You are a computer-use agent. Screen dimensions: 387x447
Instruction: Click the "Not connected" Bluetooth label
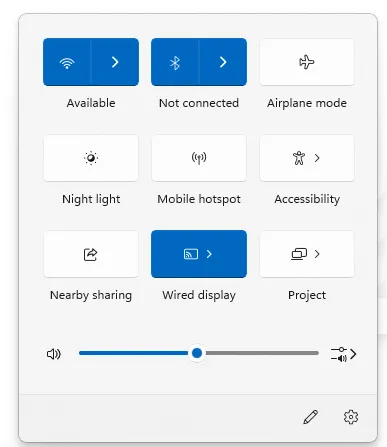pos(199,103)
